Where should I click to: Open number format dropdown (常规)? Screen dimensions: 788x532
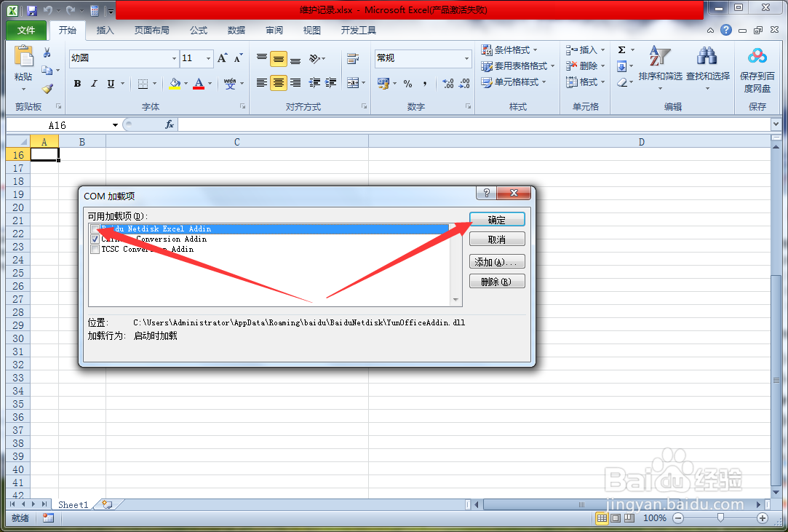(466, 59)
